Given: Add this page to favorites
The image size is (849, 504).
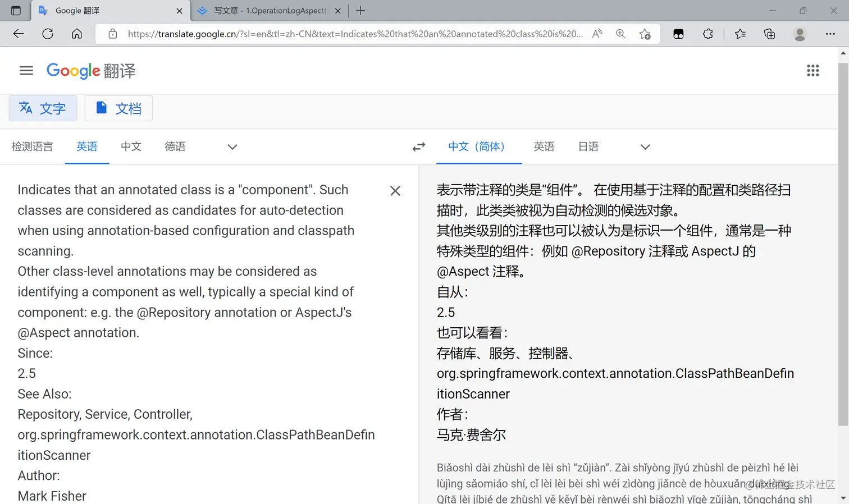Looking at the screenshot, I should 645,34.
